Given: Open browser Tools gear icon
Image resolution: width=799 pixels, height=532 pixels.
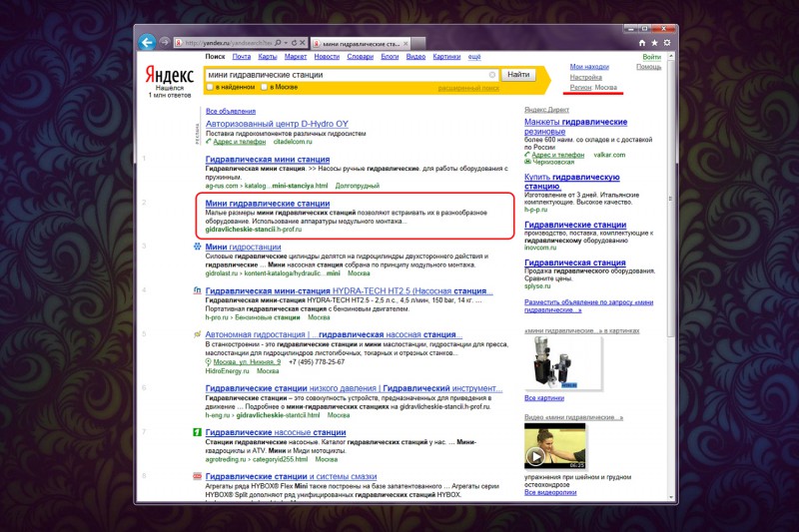Looking at the screenshot, I should [x=666, y=43].
